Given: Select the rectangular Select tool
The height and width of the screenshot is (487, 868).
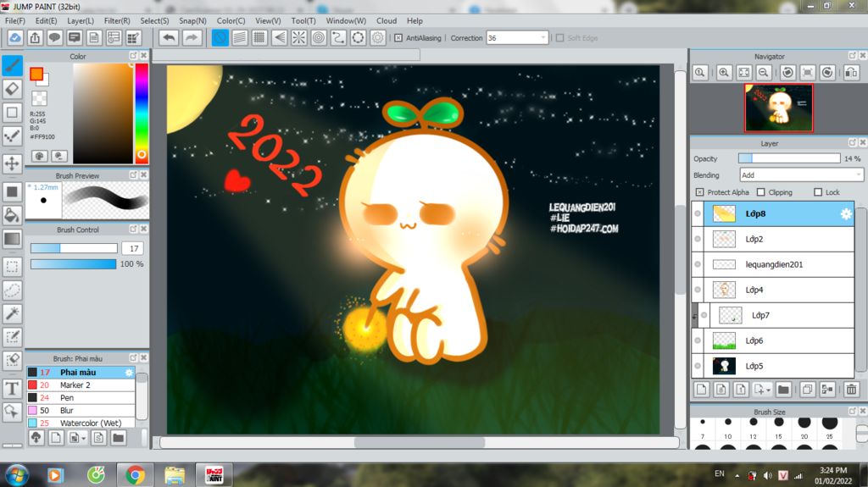Looking at the screenshot, I should pyautogui.click(x=12, y=267).
